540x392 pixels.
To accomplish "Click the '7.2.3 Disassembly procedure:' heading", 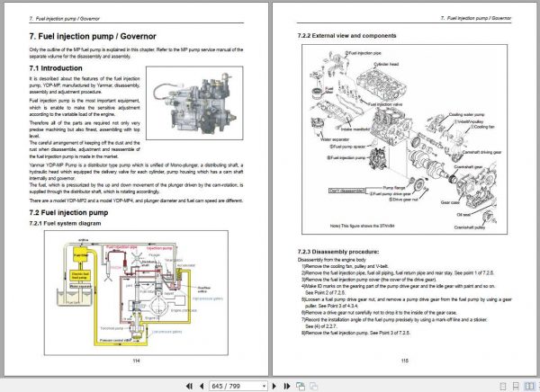I will point(338,252).
